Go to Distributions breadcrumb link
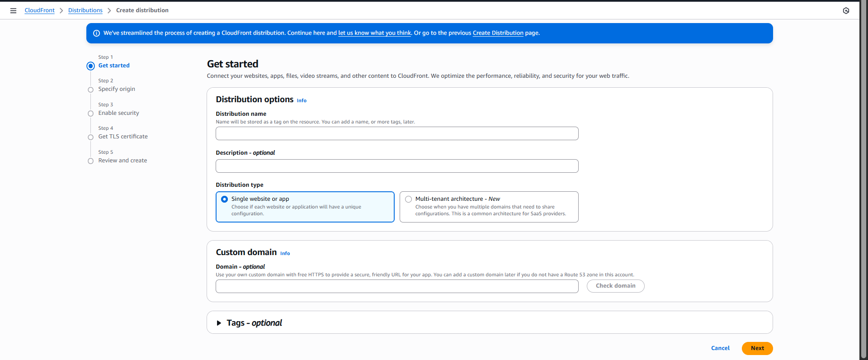868x360 pixels. (85, 10)
